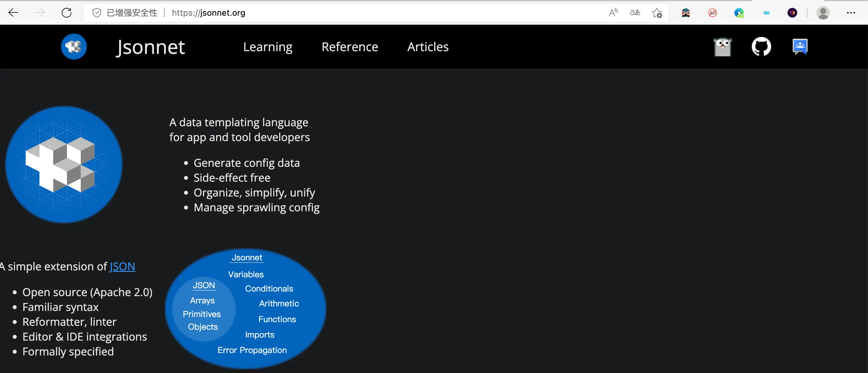Click the ad blocker extension icon

[x=712, y=13]
